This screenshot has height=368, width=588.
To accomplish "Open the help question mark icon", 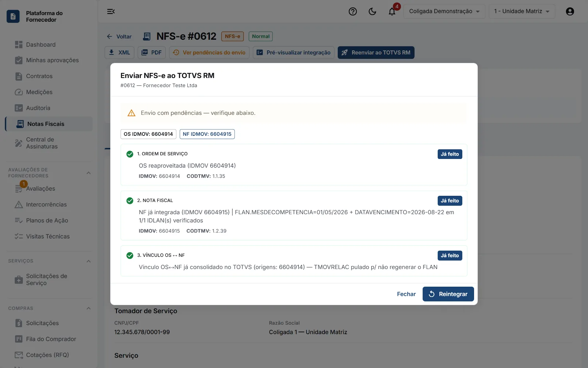I will tap(353, 11).
